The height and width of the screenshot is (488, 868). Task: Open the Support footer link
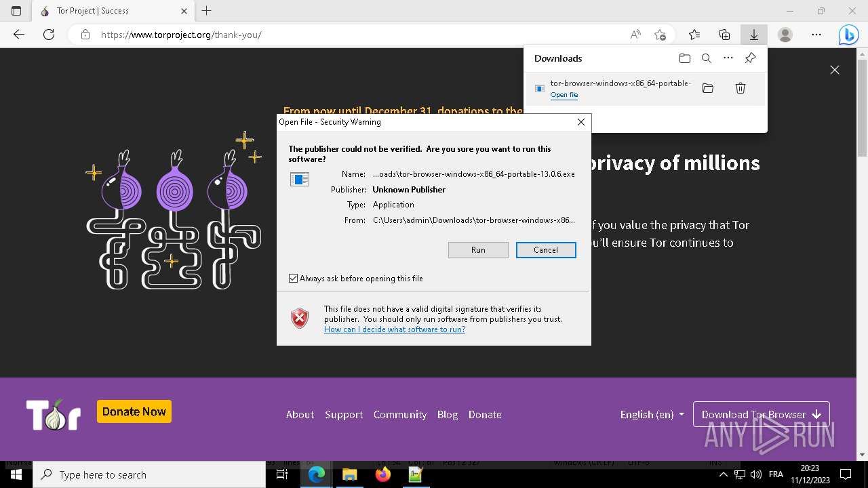(x=344, y=415)
